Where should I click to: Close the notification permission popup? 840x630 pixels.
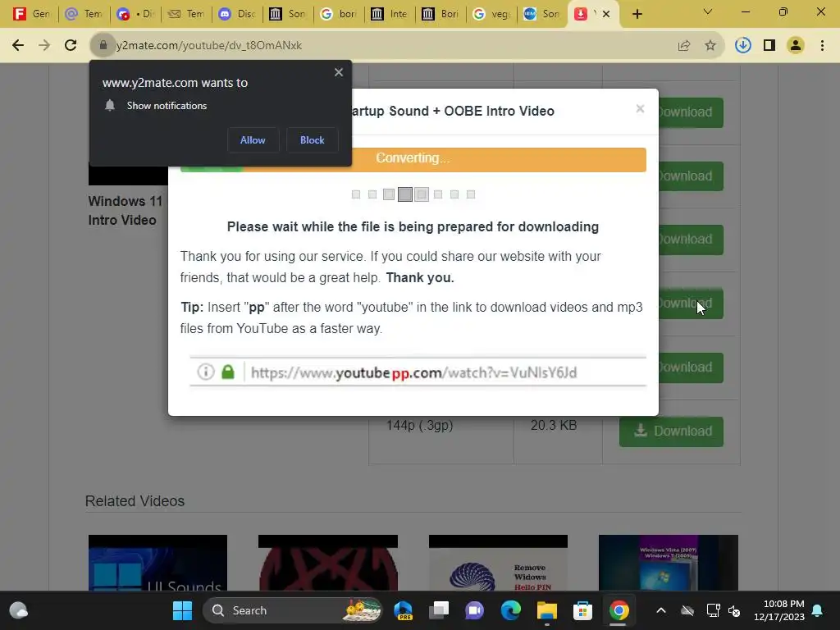(339, 72)
